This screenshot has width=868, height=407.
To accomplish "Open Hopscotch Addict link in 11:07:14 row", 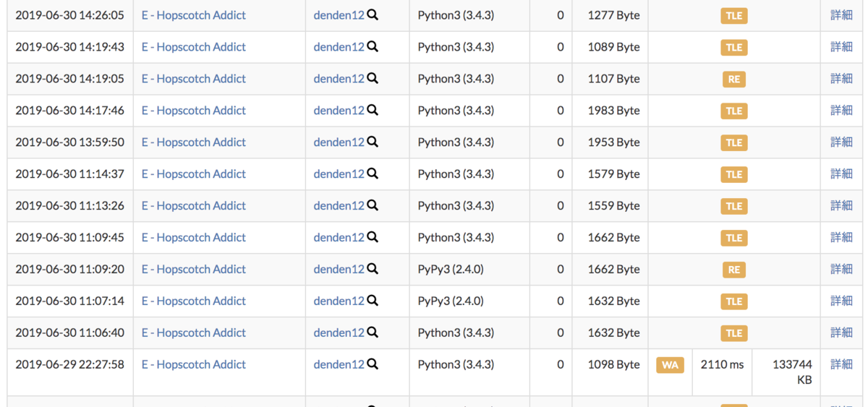I will point(193,301).
